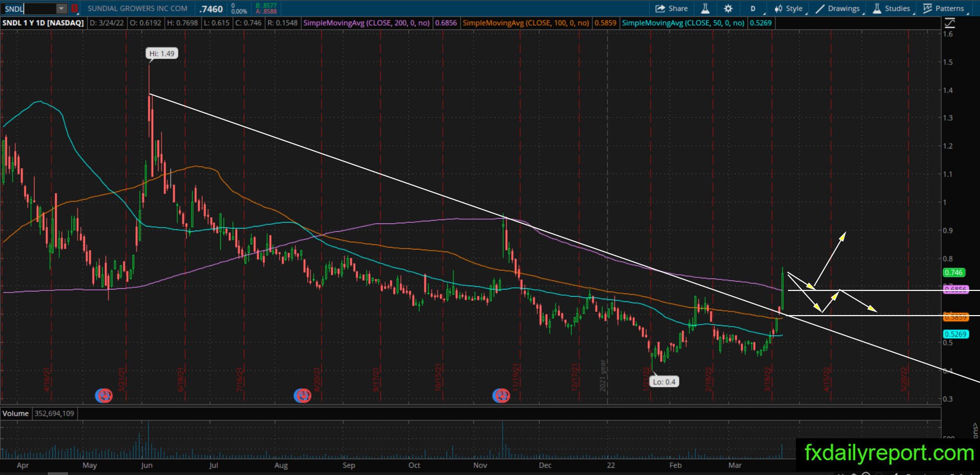Select the SimpleMovingAvg 100 study label
The width and height of the screenshot is (980, 475).
tap(526, 23)
